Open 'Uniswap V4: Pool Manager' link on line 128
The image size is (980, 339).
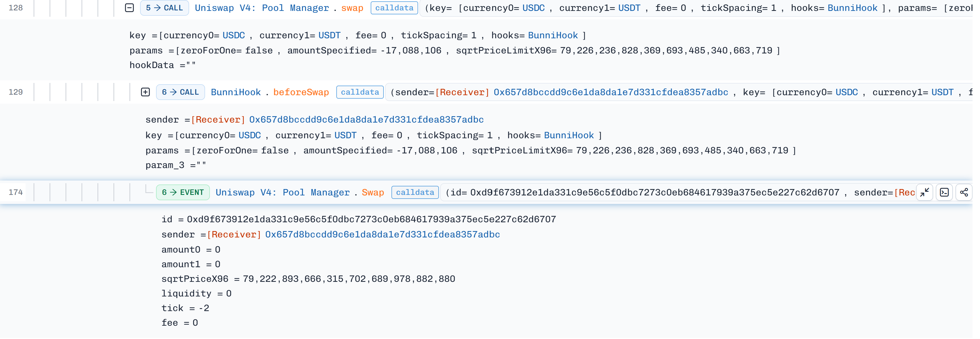pyautogui.click(x=262, y=8)
